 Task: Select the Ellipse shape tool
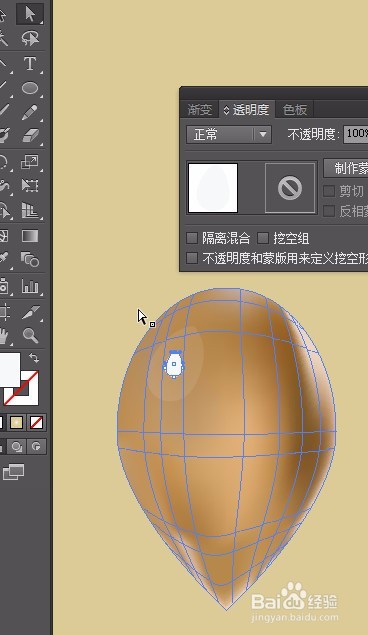[30, 88]
